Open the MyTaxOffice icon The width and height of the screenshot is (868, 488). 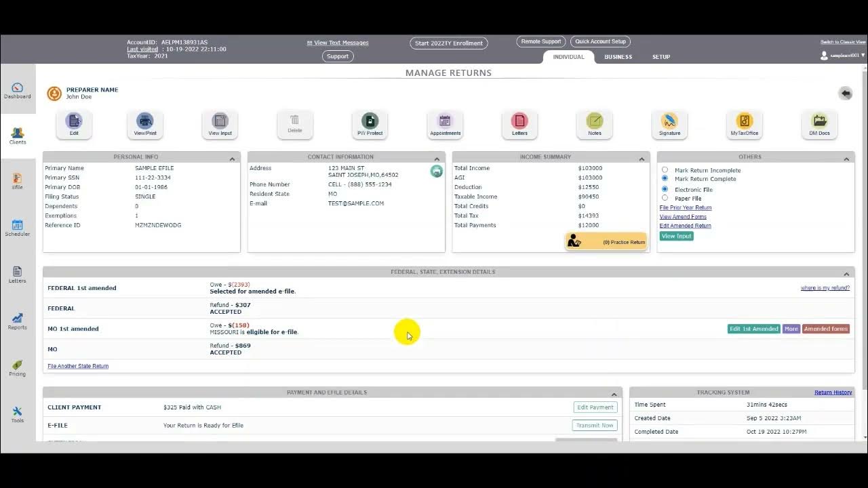coord(745,124)
